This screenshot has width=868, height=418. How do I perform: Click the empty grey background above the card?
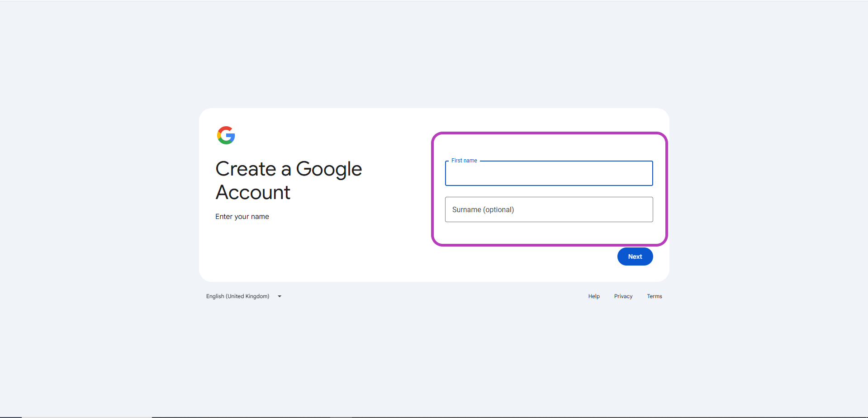(x=434, y=54)
